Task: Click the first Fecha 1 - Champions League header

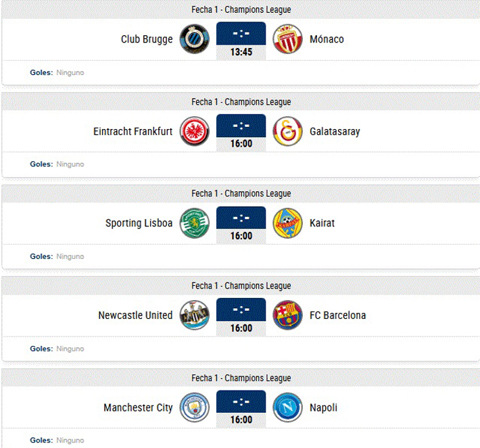Action: tap(241, 10)
